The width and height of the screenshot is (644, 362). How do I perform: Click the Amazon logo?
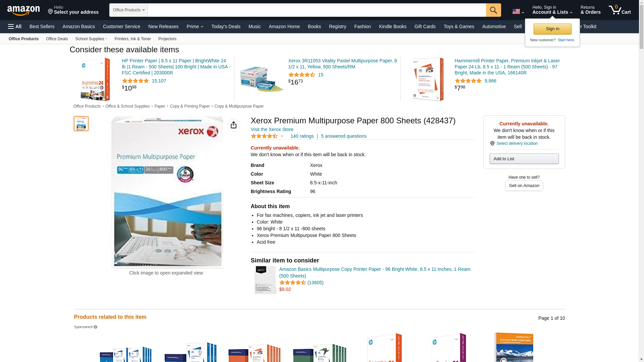pos(23,10)
